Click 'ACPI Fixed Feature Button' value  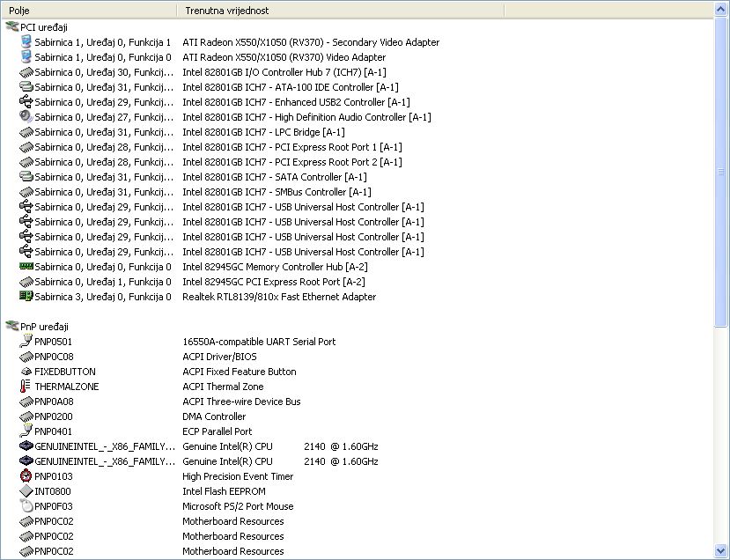239,372
